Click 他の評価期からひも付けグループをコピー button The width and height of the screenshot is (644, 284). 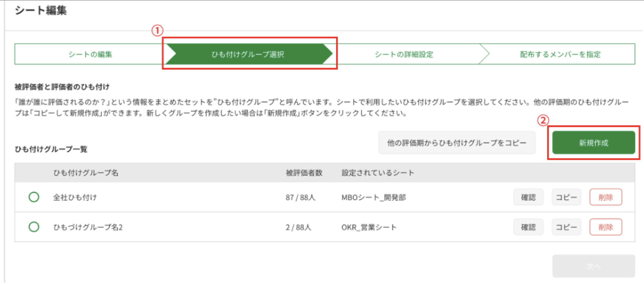(457, 143)
